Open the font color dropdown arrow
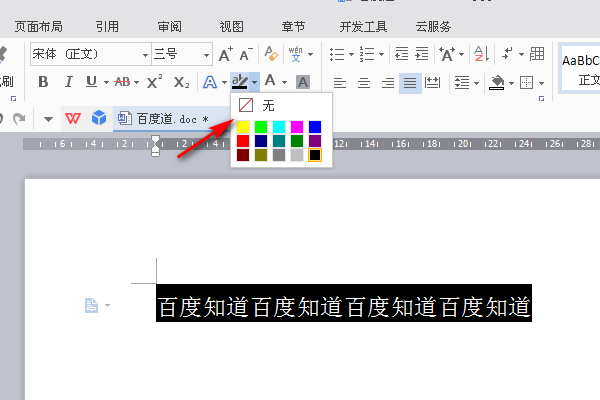The image size is (600, 400). (284, 82)
